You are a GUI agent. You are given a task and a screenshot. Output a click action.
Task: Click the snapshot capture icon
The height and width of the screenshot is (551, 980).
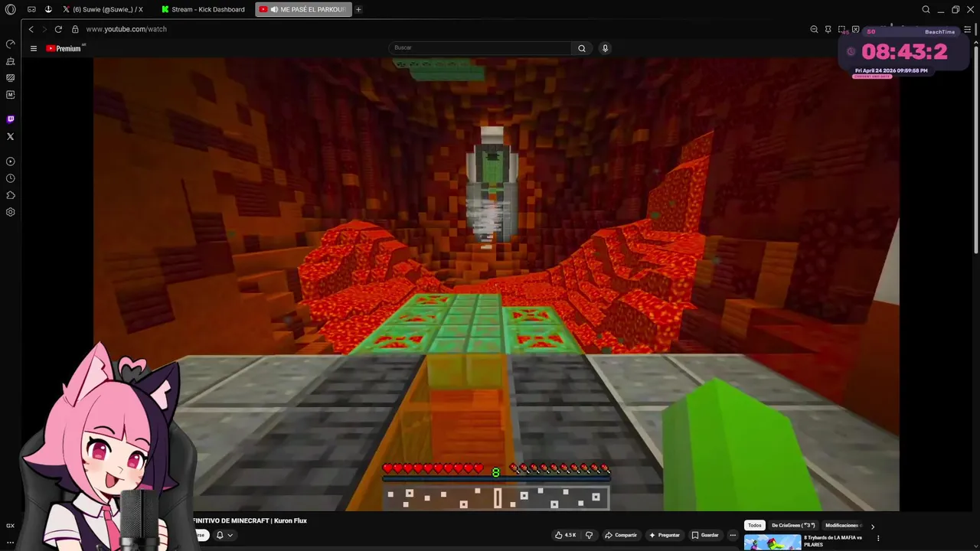[x=841, y=29]
